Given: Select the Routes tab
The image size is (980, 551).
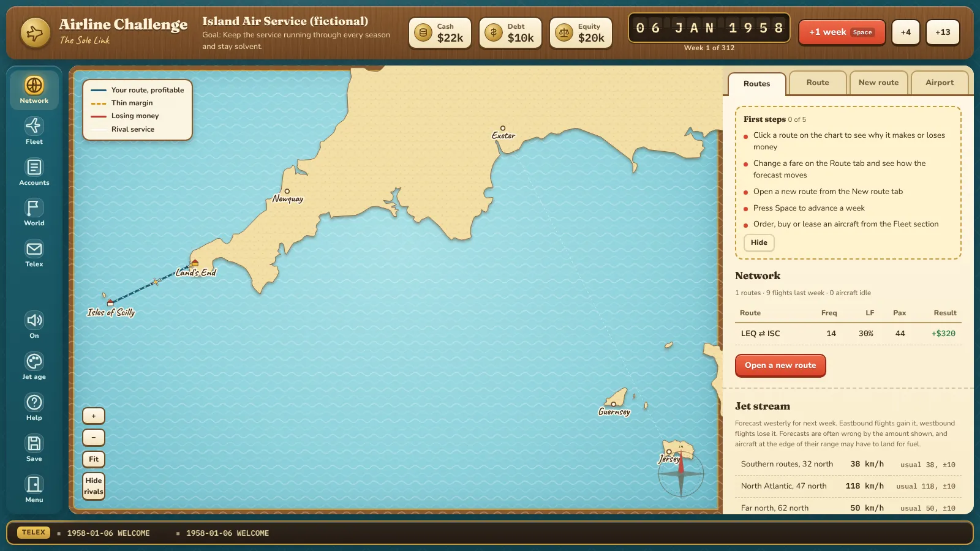Looking at the screenshot, I should click(x=756, y=84).
